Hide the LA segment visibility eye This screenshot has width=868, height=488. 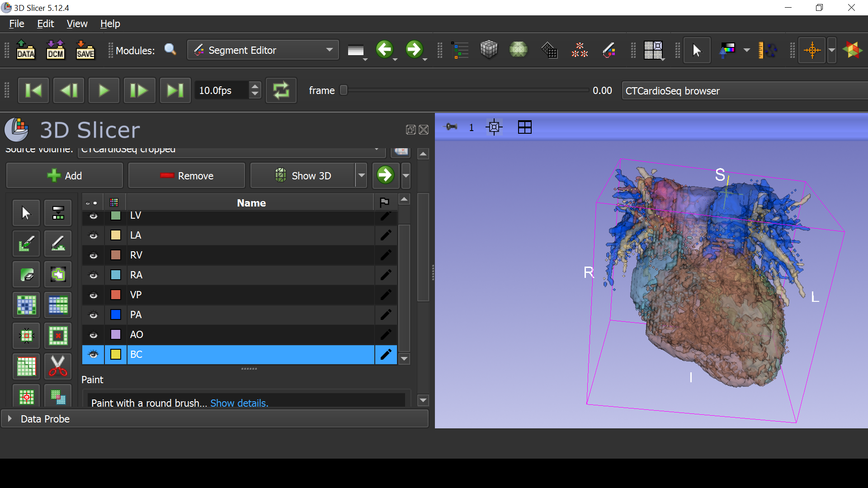point(94,235)
